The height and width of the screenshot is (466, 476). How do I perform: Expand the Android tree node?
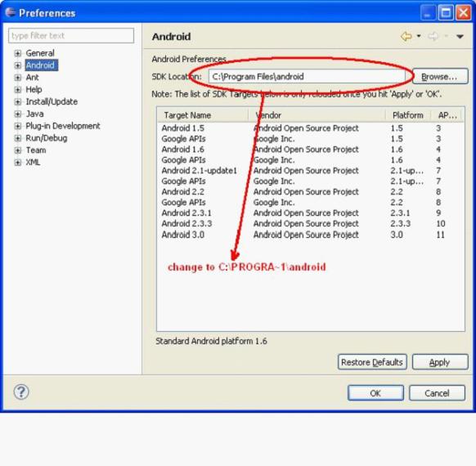tap(18, 65)
